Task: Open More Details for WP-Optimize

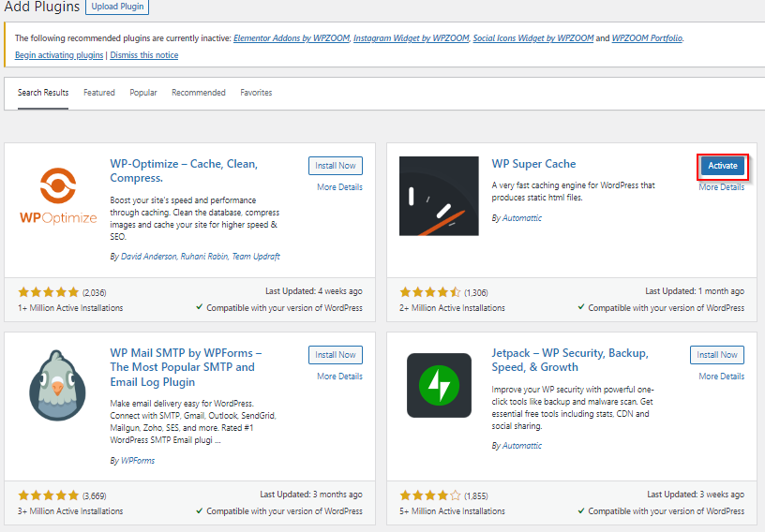Action: tap(339, 187)
